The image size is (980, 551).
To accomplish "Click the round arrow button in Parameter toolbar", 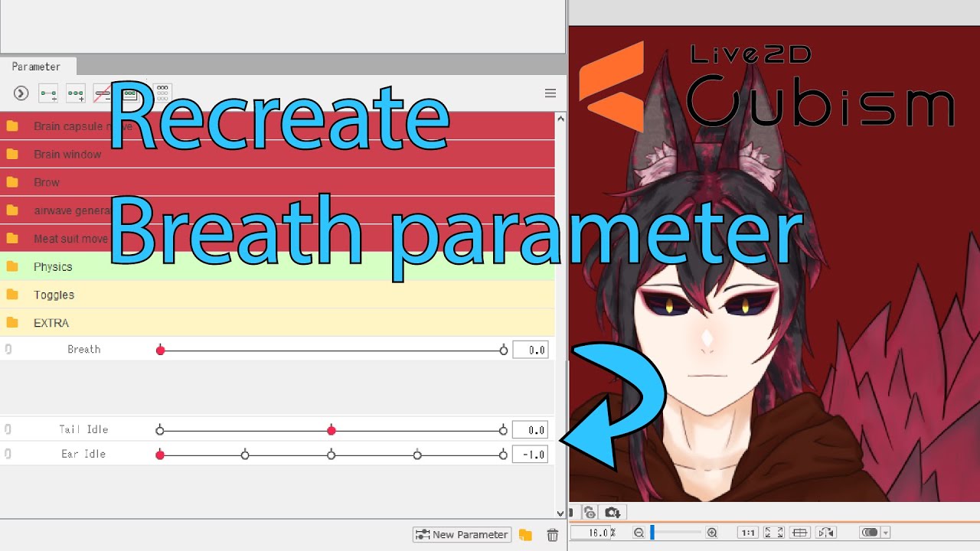I will [x=21, y=93].
